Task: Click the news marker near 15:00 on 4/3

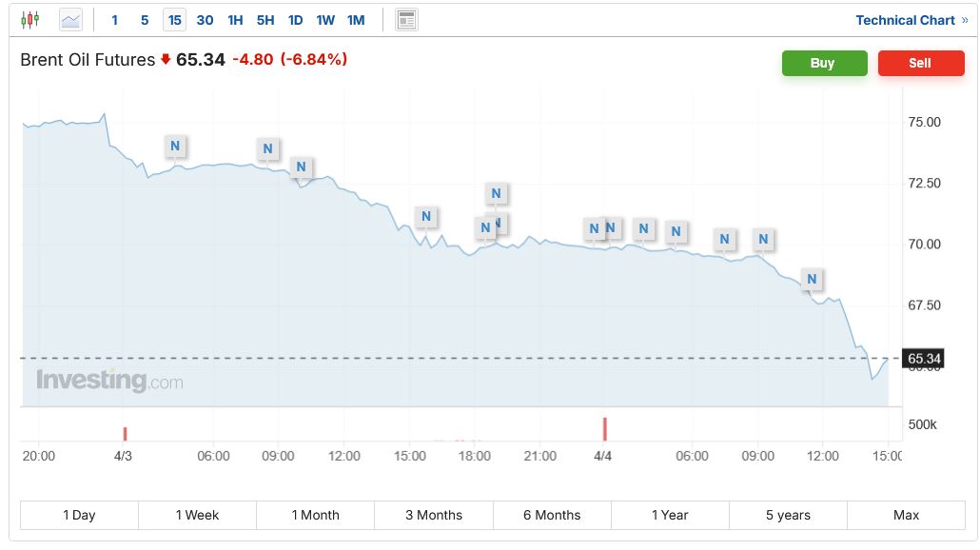Action: (426, 216)
